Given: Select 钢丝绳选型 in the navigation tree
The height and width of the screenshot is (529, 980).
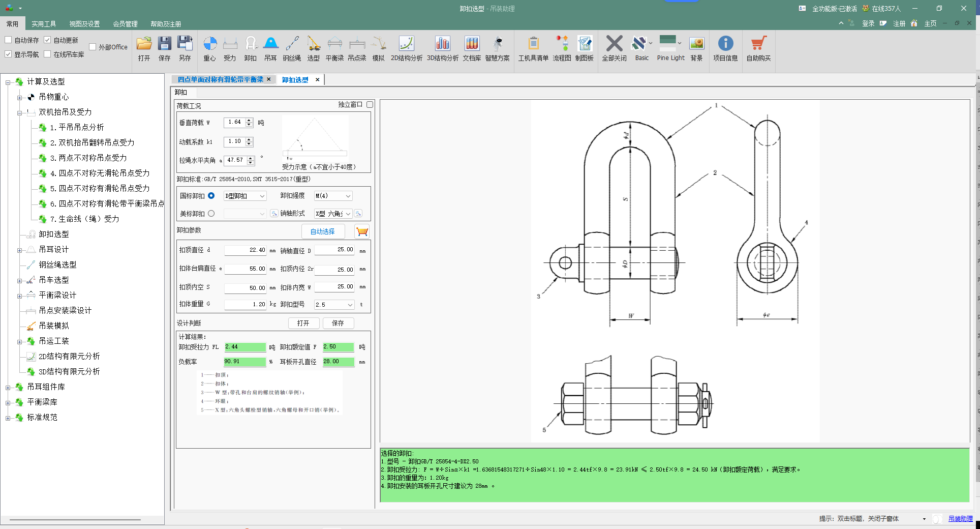Looking at the screenshot, I should coord(57,264).
